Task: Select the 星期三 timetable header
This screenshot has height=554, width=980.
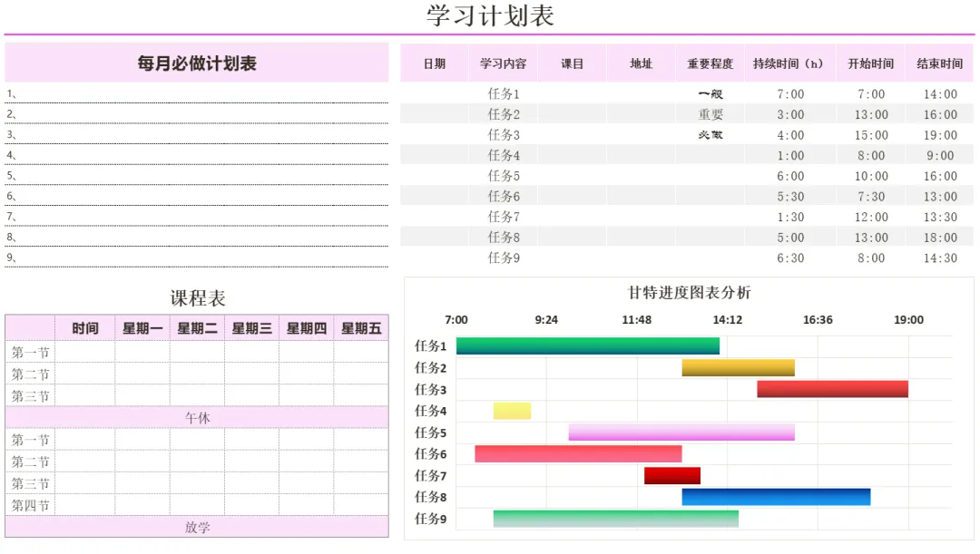Action: click(252, 328)
